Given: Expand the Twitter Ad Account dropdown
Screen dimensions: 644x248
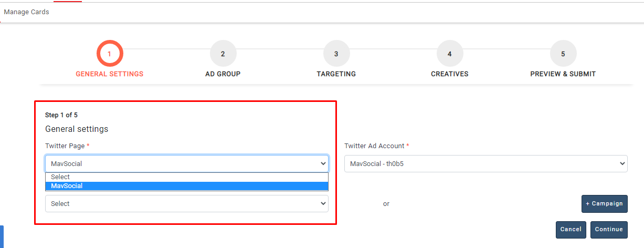Looking at the screenshot, I should pyautogui.click(x=485, y=163).
